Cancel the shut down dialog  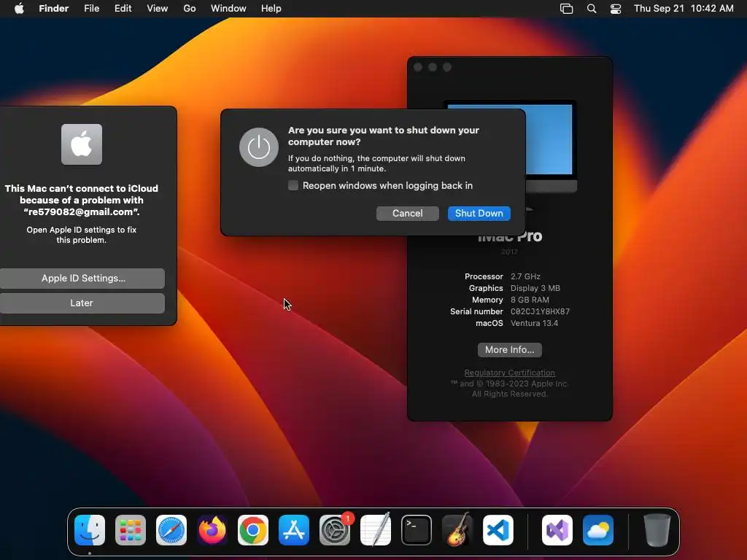tap(407, 214)
